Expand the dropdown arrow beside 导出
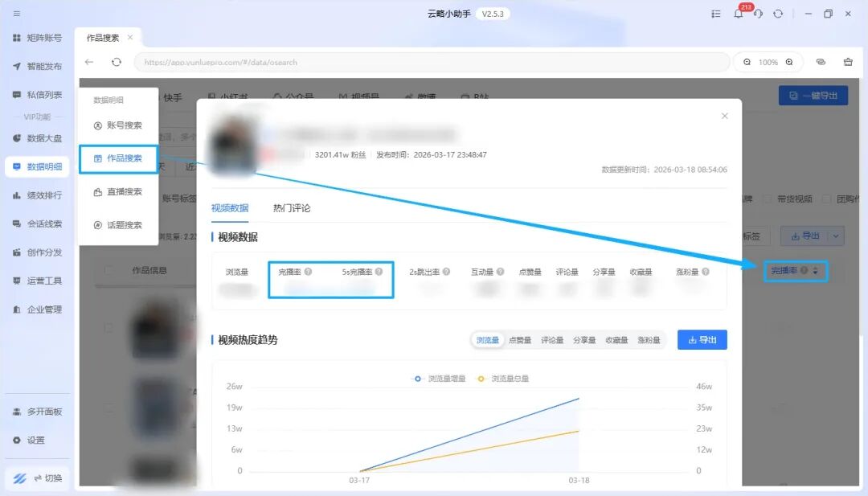Viewport: 868px width, 496px height. (837, 236)
